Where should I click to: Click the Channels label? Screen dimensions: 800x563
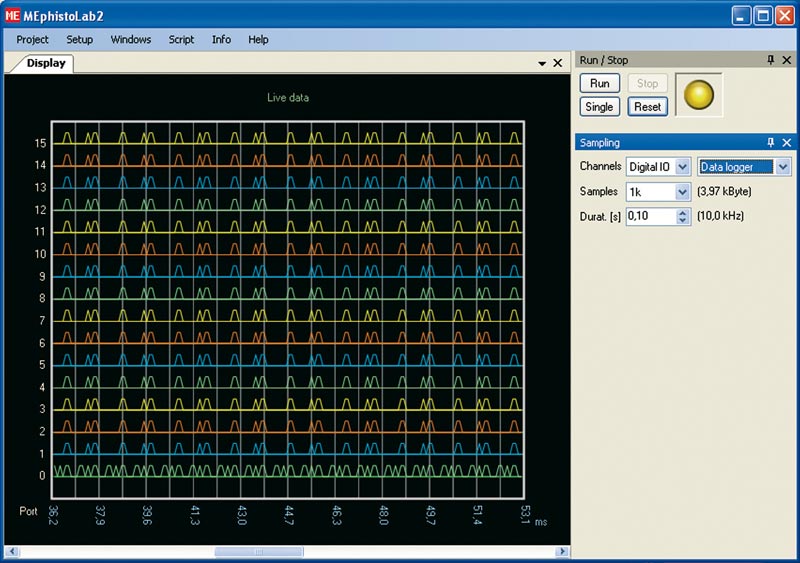tap(601, 166)
